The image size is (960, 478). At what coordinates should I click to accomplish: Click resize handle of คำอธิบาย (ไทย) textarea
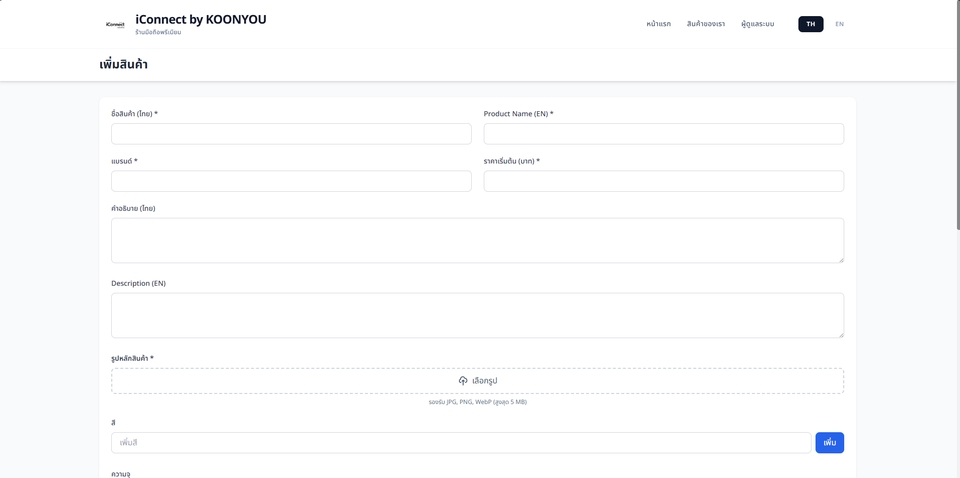pyautogui.click(x=840, y=259)
